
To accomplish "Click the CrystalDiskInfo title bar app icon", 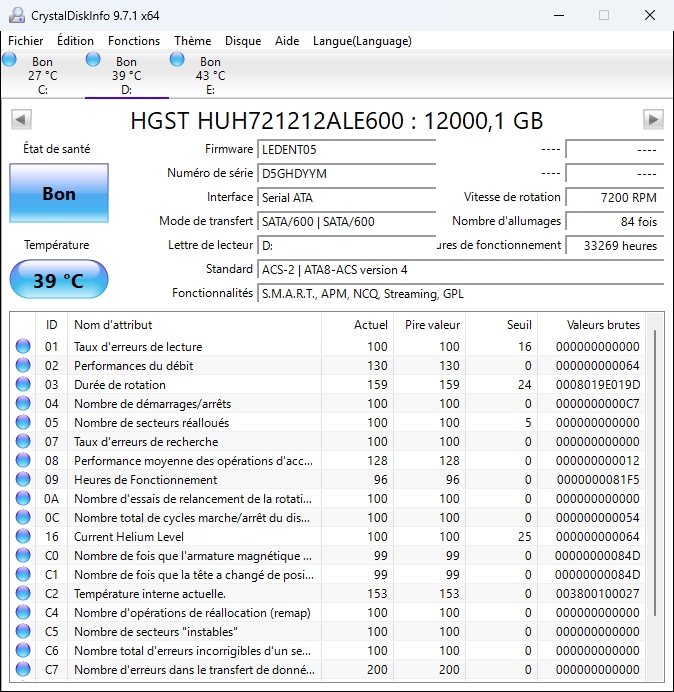I will tap(17, 15).
